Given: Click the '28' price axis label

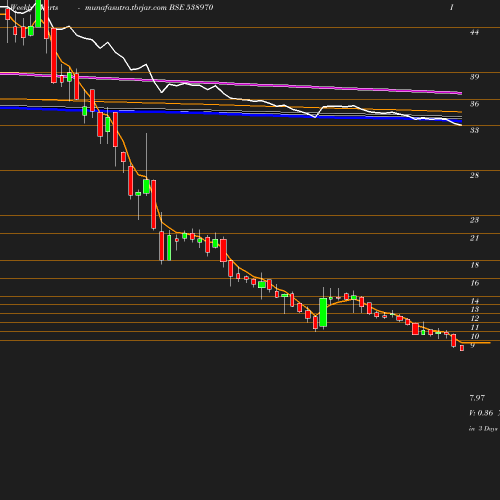Looking at the screenshot, I should pyautogui.click(x=474, y=175).
